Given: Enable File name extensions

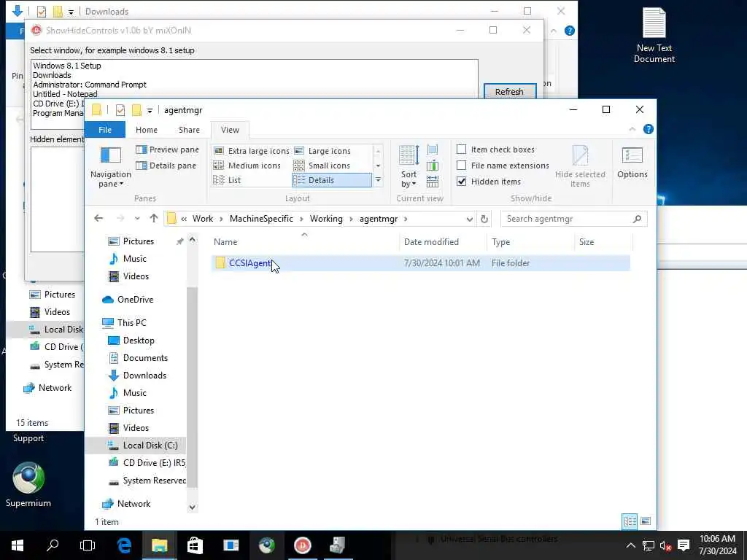Looking at the screenshot, I should (503, 166).
